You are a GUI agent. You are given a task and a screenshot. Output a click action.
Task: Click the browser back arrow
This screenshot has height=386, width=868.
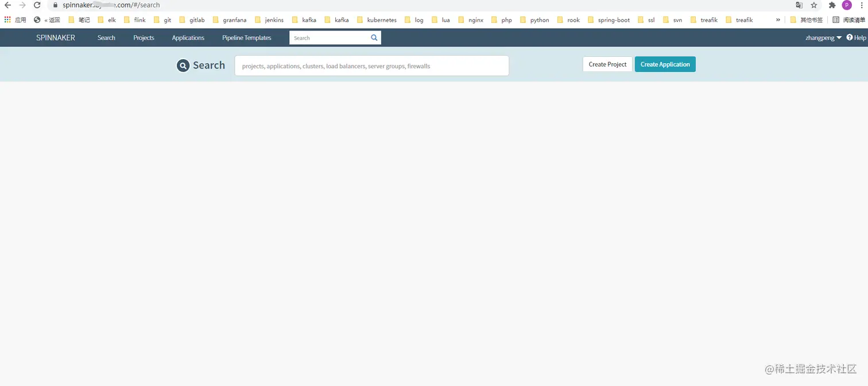(7, 5)
